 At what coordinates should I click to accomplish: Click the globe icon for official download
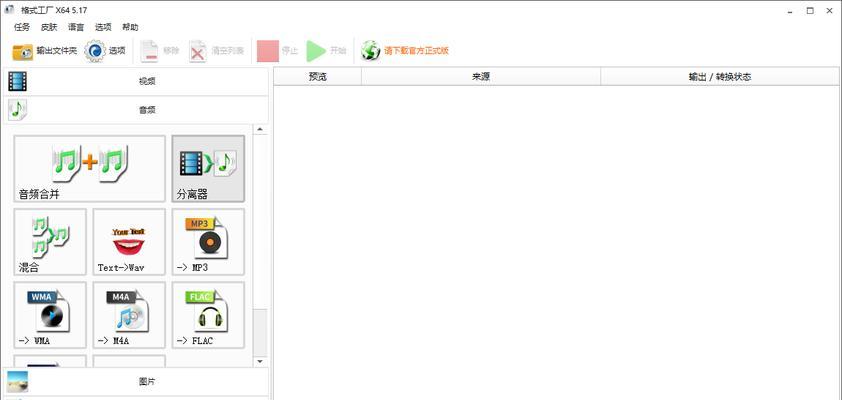pos(371,51)
